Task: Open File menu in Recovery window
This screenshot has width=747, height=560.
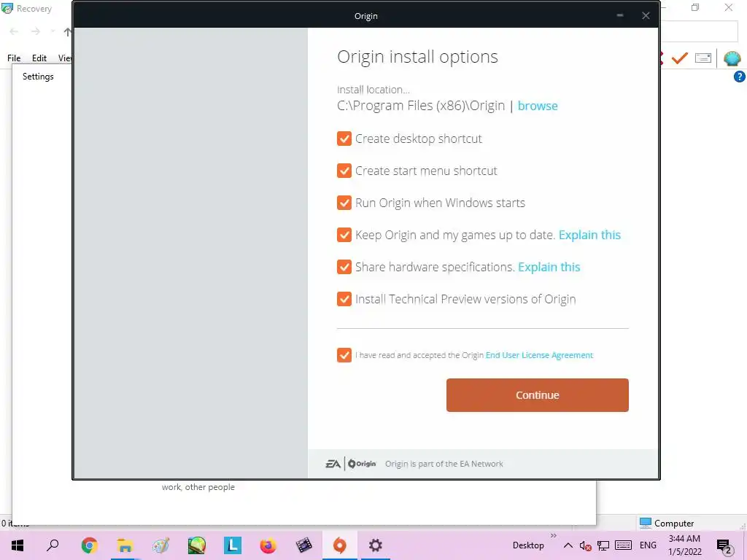Action: coord(14,58)
